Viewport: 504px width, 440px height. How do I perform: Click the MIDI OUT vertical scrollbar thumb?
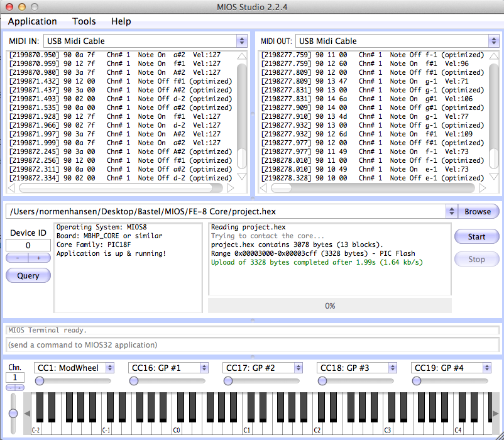tap(494, 158)
